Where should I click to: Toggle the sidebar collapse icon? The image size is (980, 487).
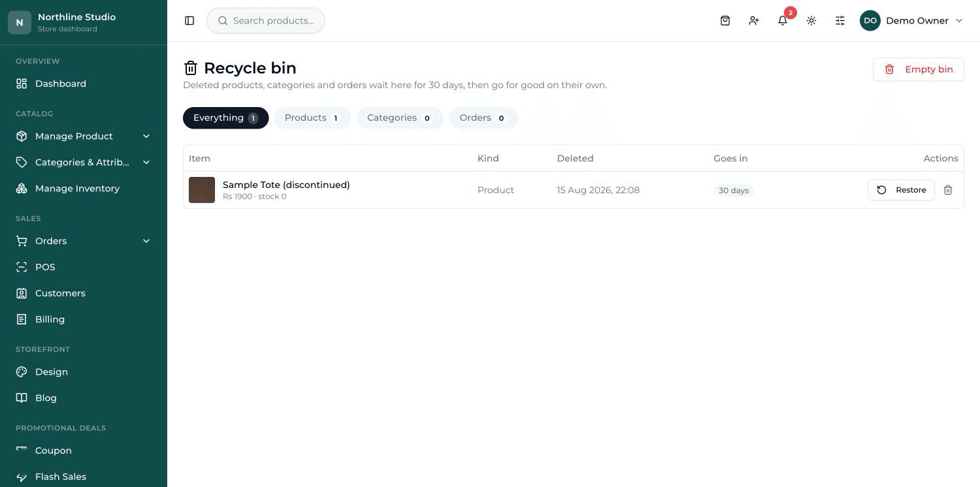[189, 21]
